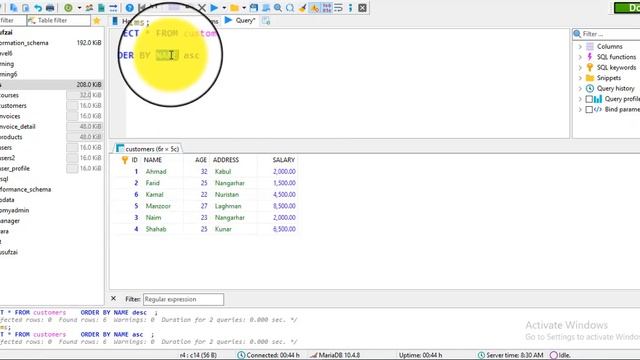Screen dimensions: 640x360
Task: Toggle the Wrap long lines icon
Action: click(338, 8)
